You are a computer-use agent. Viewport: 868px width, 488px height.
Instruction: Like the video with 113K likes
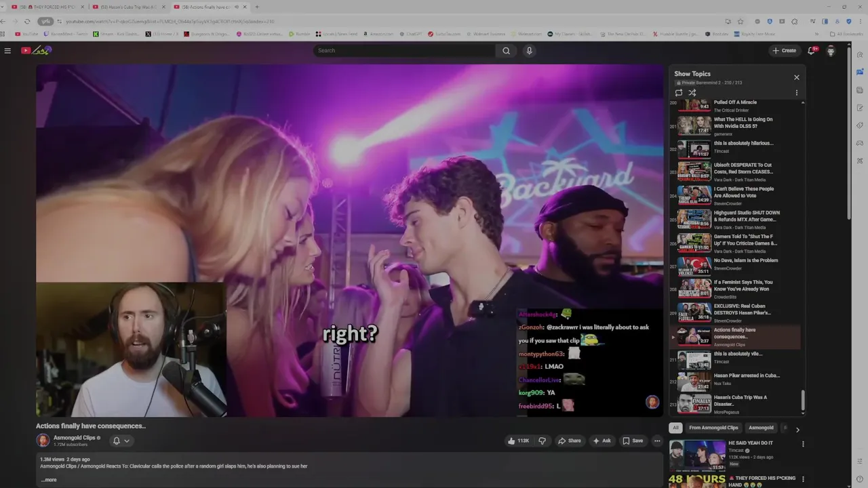coord(519,441)
